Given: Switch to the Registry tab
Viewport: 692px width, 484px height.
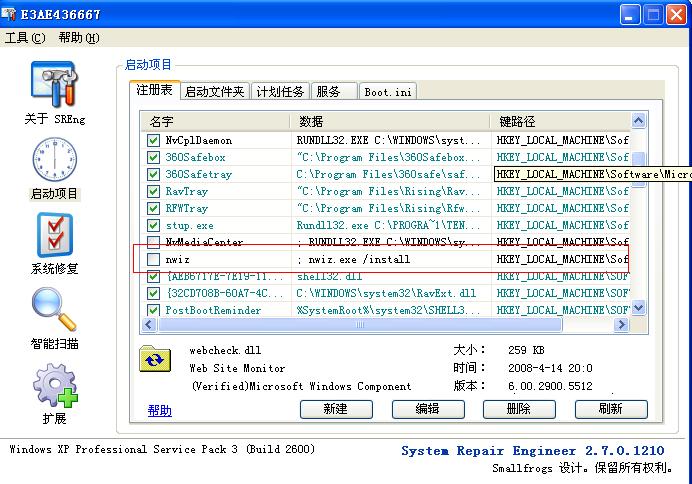Looking at the screenshot, I should [x=154, y=90].
